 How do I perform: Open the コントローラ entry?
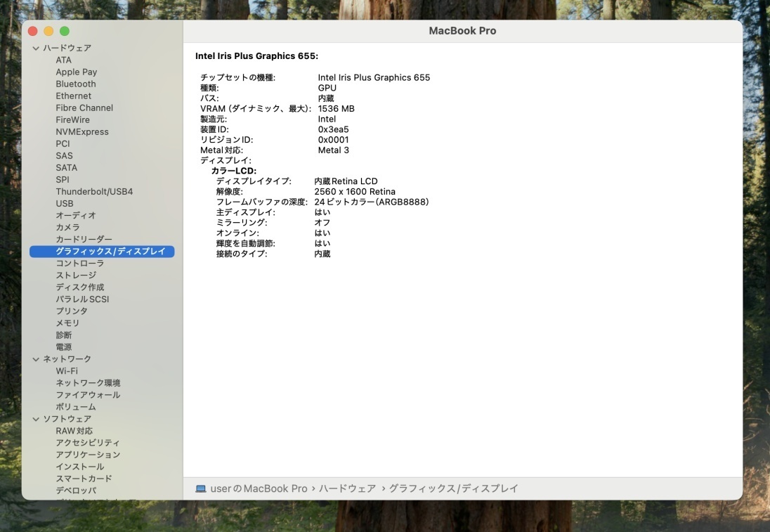pos(80,264)
